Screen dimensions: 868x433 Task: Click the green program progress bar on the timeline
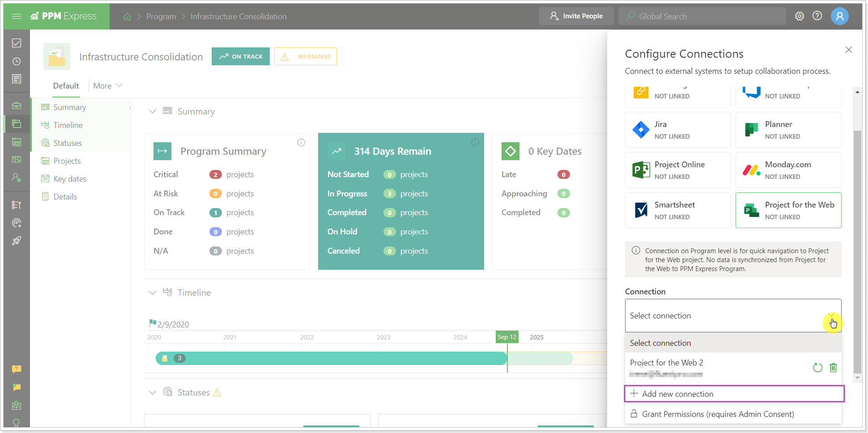click(331, 358)
